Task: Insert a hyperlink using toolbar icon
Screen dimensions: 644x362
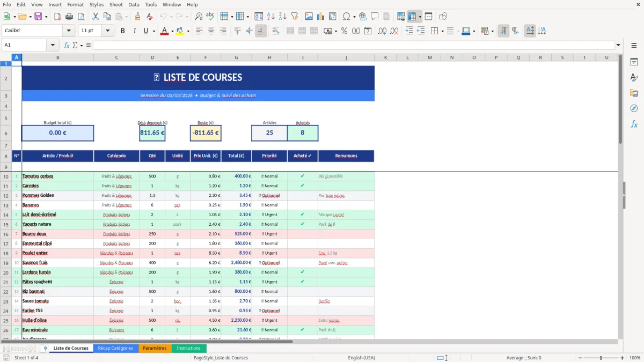Action: tap(363, 16)
